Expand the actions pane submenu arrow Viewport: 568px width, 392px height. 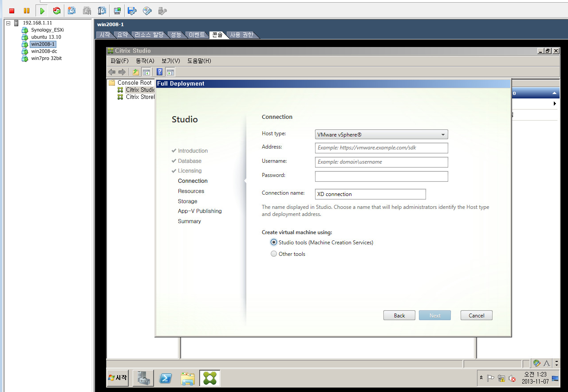555,103
